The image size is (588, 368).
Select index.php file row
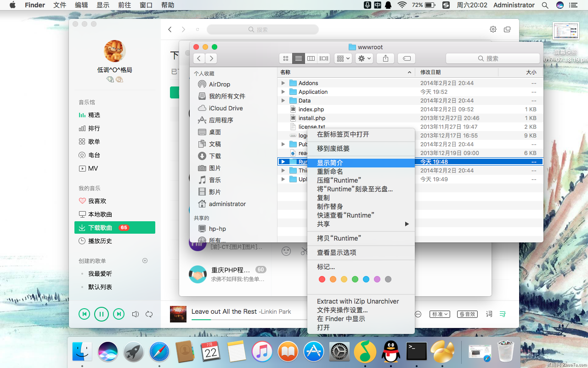coord(410,109)
